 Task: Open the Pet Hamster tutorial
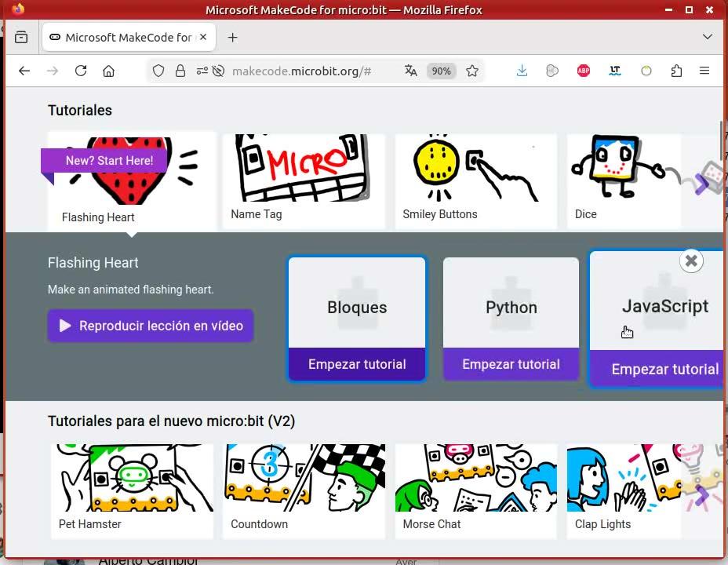tap(132, 491)
